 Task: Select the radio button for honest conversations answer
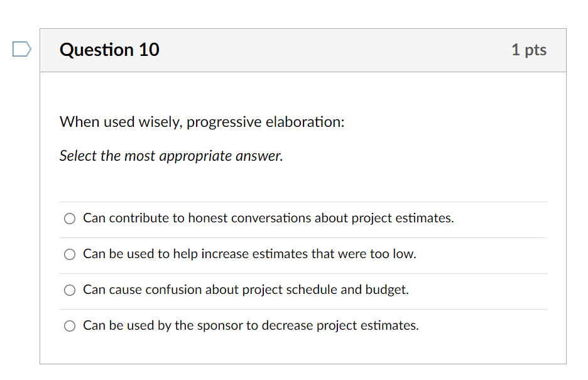click(x=69, y=219)
